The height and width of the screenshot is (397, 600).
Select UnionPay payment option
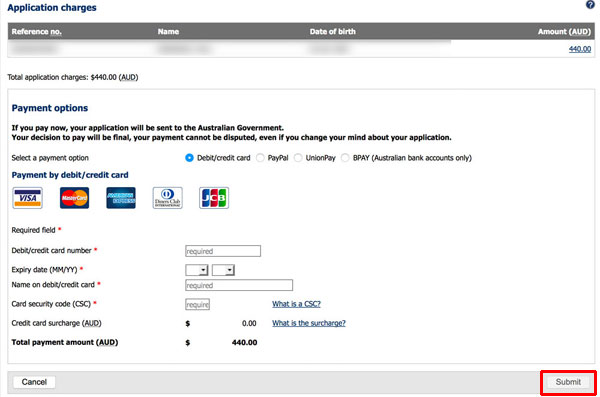click(x=298, y=158)
